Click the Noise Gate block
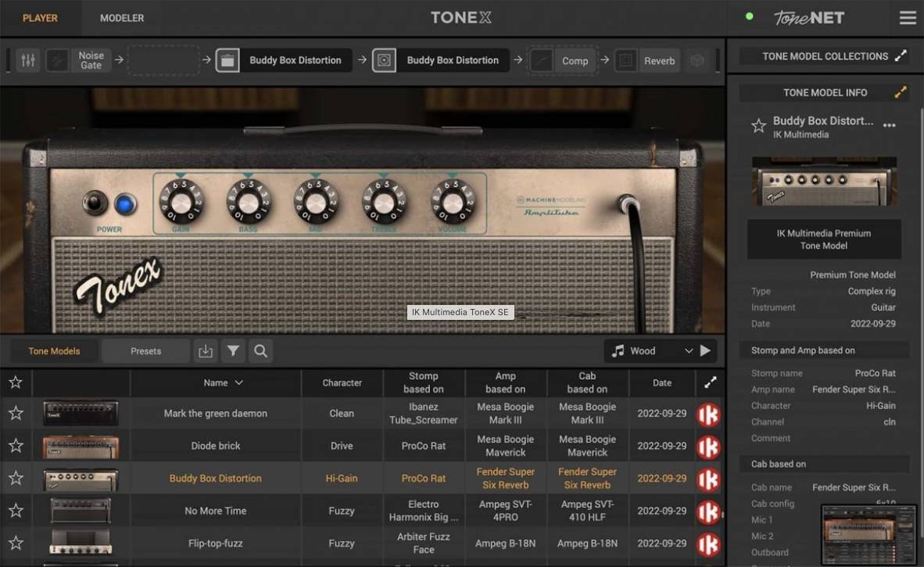The width and height of the screenshot is (924, 567). coord(91,60)
